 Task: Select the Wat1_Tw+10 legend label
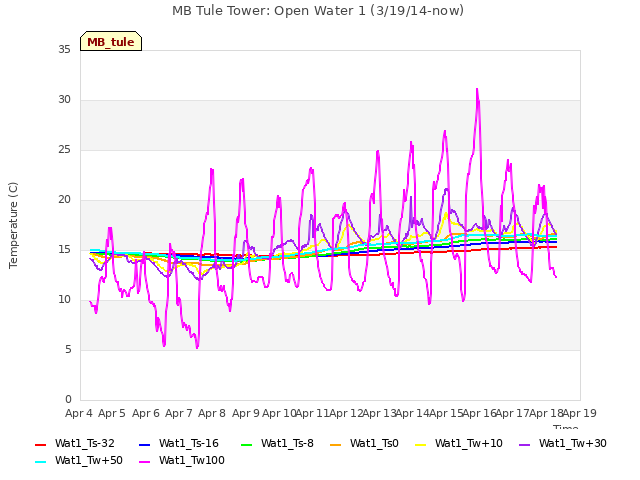(x=469, y=444)
